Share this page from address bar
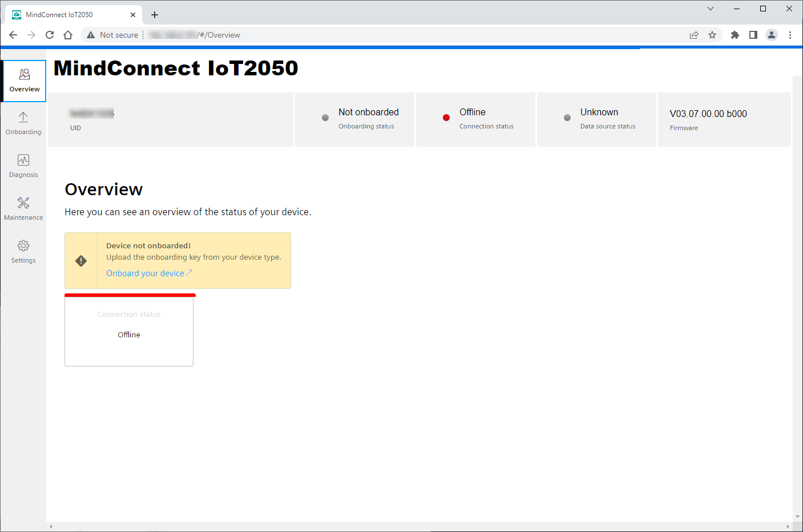 click(694, 35)
